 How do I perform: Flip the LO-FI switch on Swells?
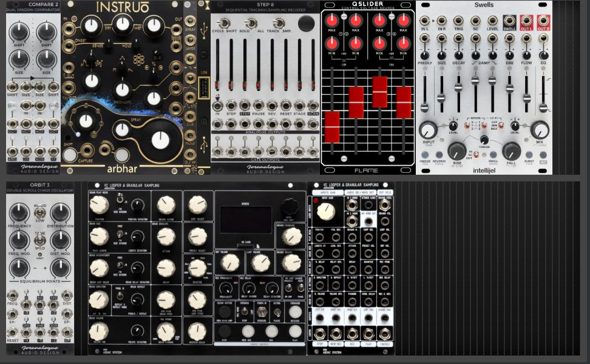click(503, 126)
